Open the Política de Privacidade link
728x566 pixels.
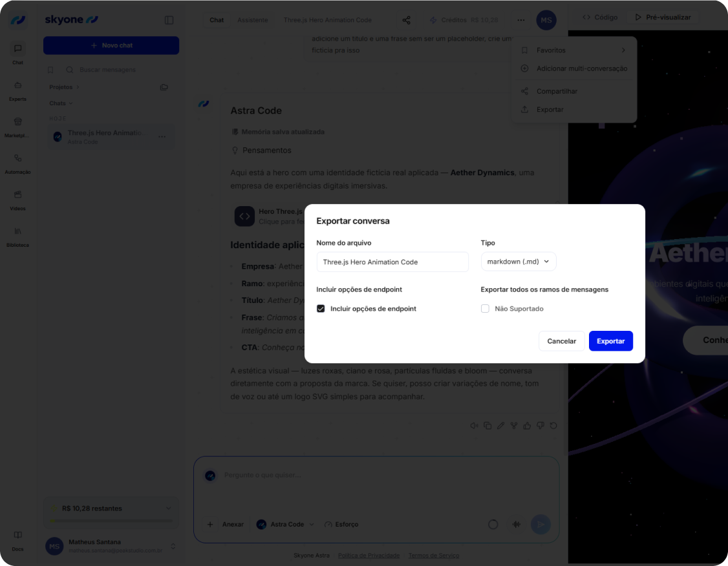(369, 555)
